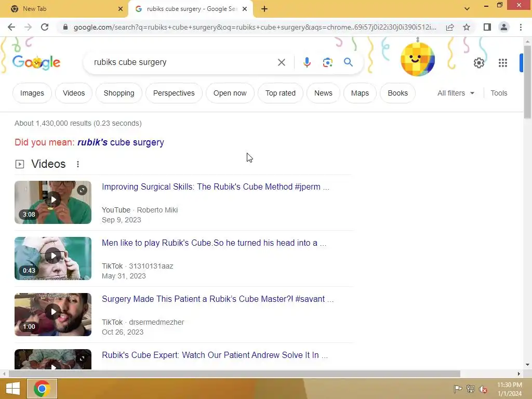Open the Videos section more options
The image size is (532, 399).
(78, 164)
